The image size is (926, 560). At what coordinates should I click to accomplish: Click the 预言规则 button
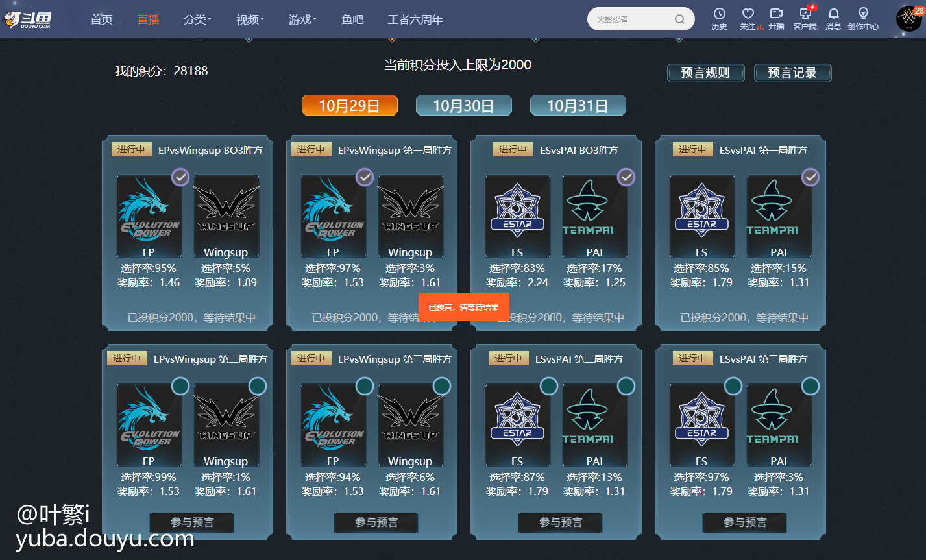[x=706, y=73]
